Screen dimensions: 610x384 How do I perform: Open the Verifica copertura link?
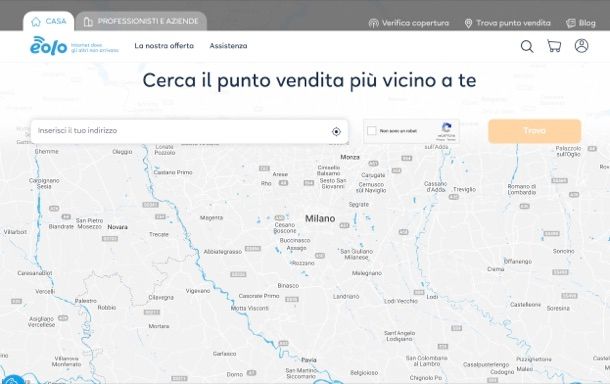[x=415, y=23]
